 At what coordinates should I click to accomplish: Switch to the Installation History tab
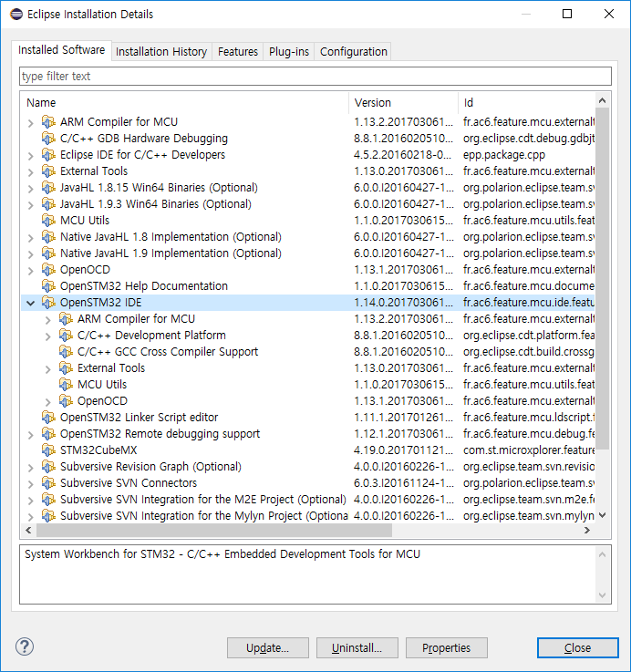[x=161, y=51]
